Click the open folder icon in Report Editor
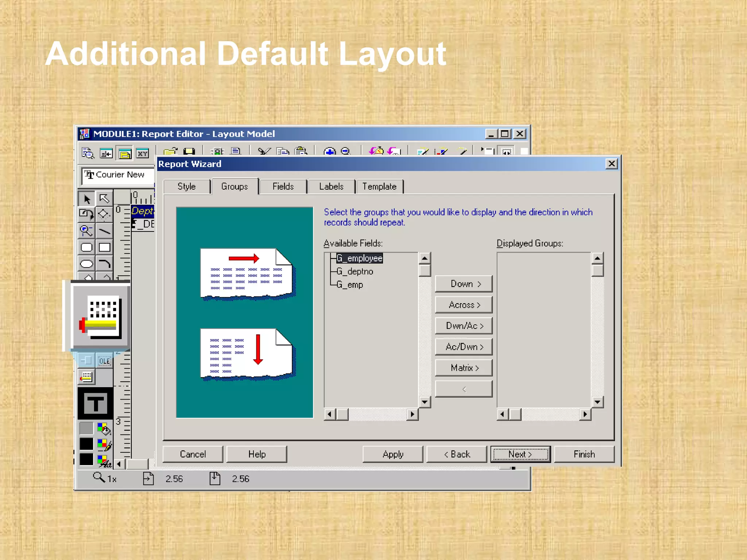747x560 pixels. (x=170, y=151)
